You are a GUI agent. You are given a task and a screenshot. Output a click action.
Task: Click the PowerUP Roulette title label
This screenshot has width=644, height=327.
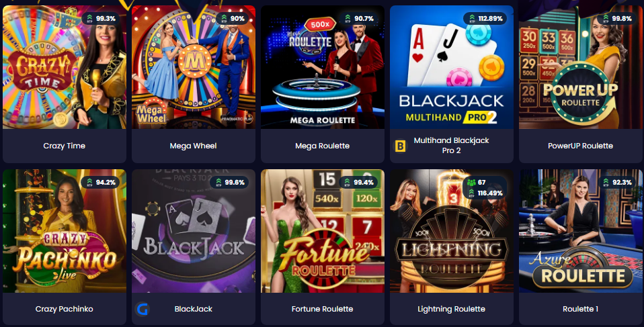click(580, 146)
